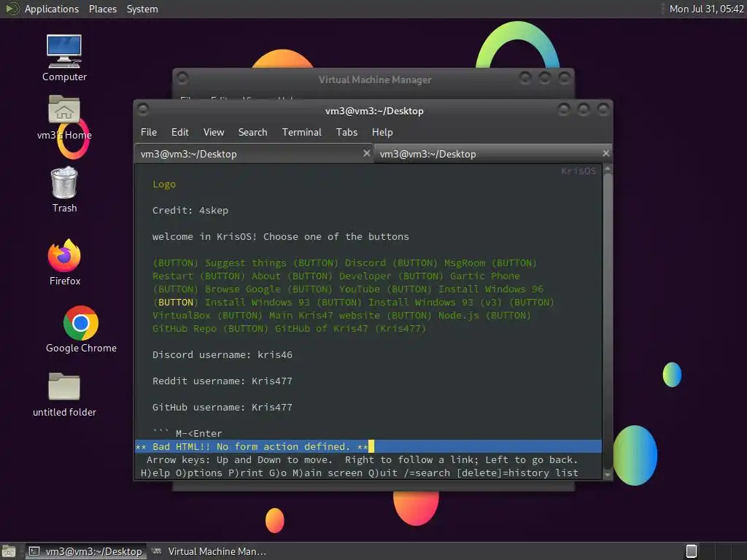Open the terminal Tabs menu
The height and width of the screenshot is (560, 747).
point(347,133)
